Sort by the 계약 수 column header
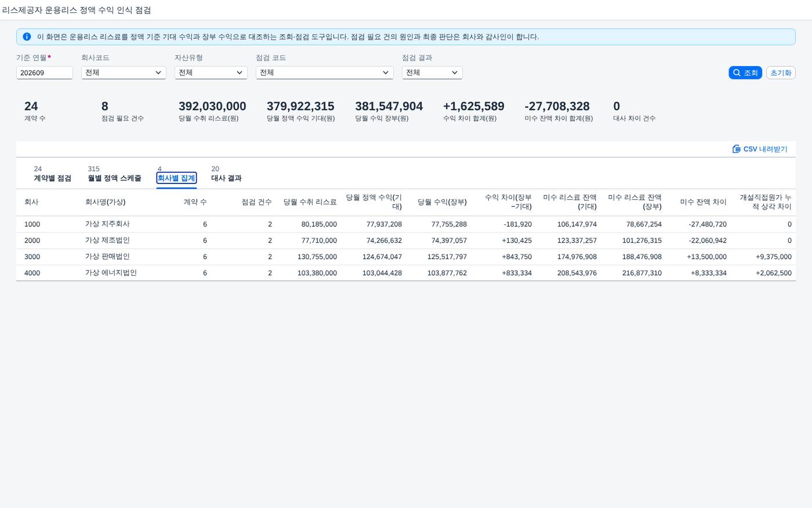The height and width of the screenshot is (508, 812). 195,202
